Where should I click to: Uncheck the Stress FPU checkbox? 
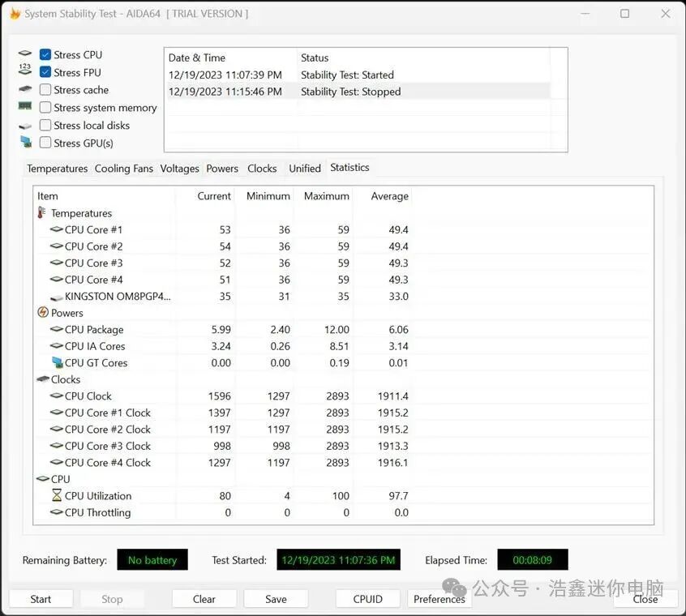(x=45, y=72)
